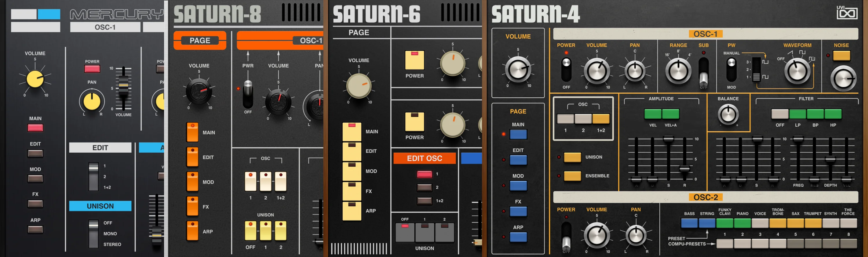Click the Saturn-6 beige VOLUME knob
Screen dimensions: 868x257
point(358,86)
